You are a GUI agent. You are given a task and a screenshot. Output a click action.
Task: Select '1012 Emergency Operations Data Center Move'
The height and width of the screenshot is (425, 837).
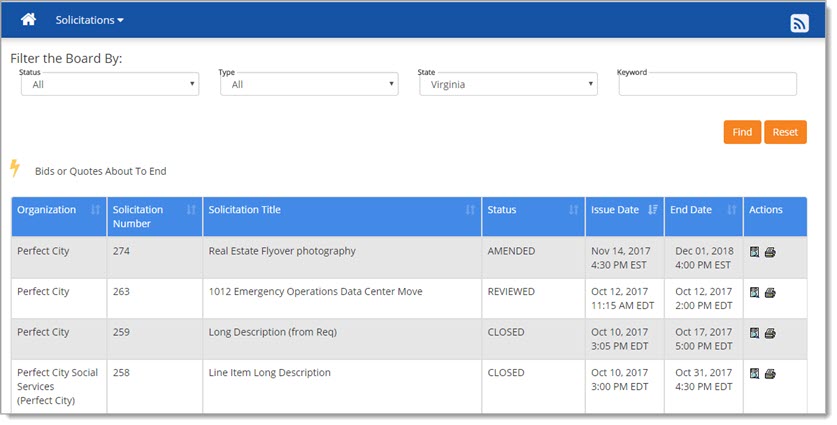(x=315, y=292)
